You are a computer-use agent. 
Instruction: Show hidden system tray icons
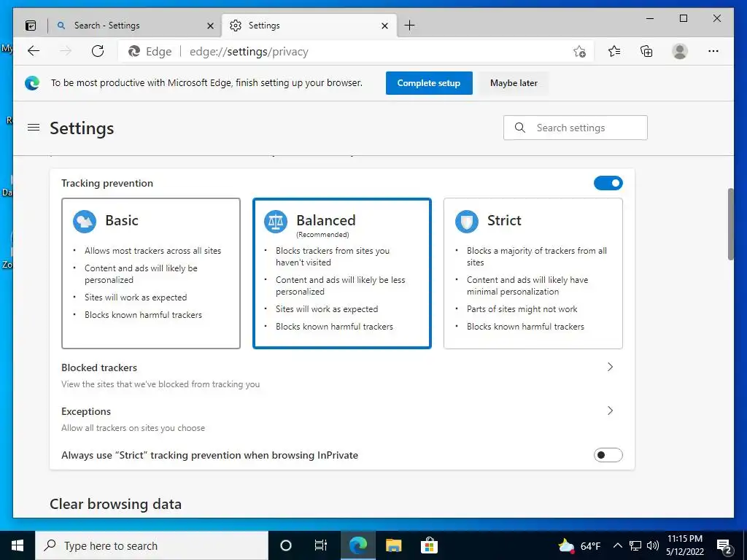click(x=617, y=545)
